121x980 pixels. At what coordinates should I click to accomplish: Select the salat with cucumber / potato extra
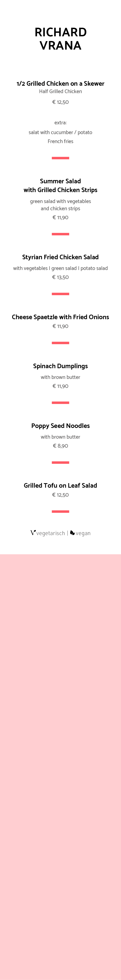tap(60, 132)
